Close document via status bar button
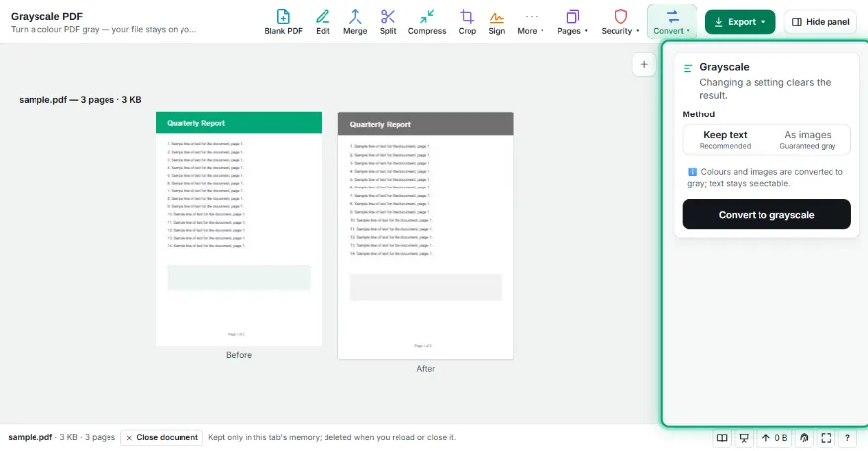868x451 pixels. coord(162,438)
